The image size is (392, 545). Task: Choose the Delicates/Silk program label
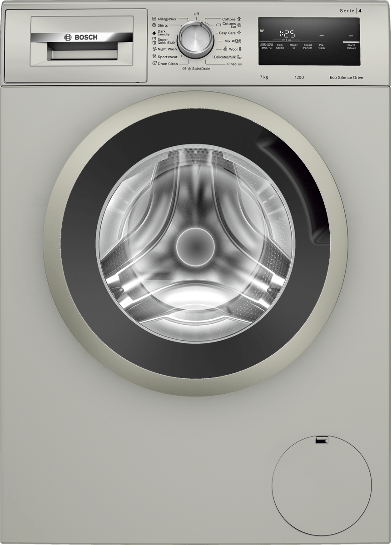coord(225,57)
